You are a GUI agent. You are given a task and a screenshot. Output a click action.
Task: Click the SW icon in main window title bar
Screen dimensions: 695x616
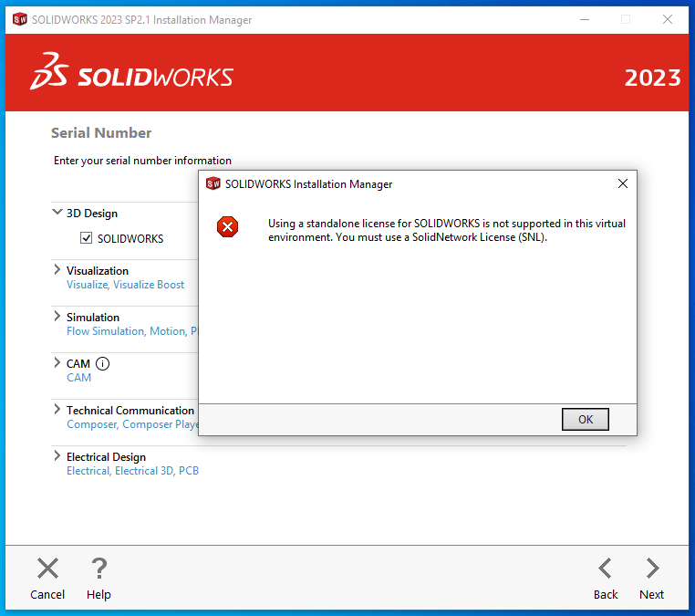click(x=19, y=19)
